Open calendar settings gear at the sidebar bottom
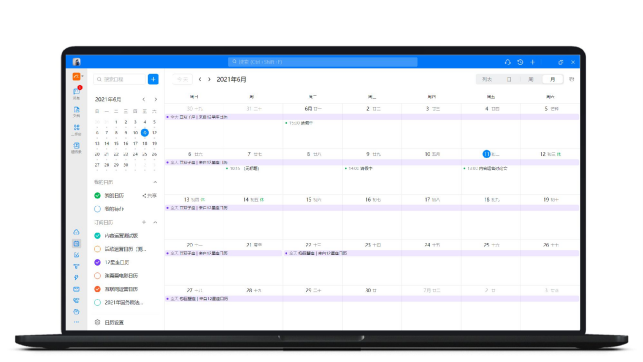Viewport: 643px width, 362px height. click(x=97, y=322)
